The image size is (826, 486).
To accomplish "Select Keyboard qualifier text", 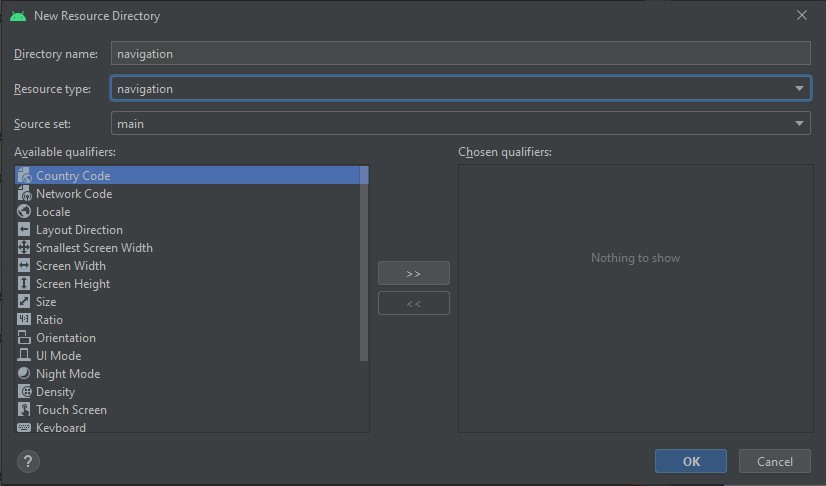I will pyautogui.click(x=61, y=428).
